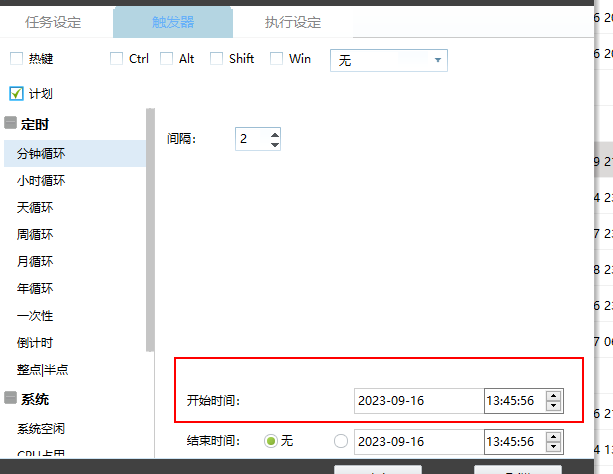Tick the Shift modifier checkbox
Screen dimensions: 613x474
click(x=216, y=59)
